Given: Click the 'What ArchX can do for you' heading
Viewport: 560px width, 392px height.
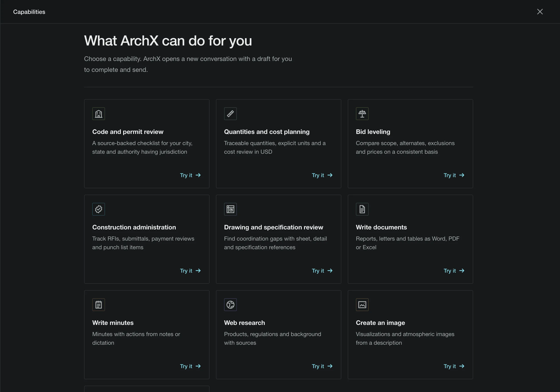Looking at the screenshot, I should coord(168,41).
